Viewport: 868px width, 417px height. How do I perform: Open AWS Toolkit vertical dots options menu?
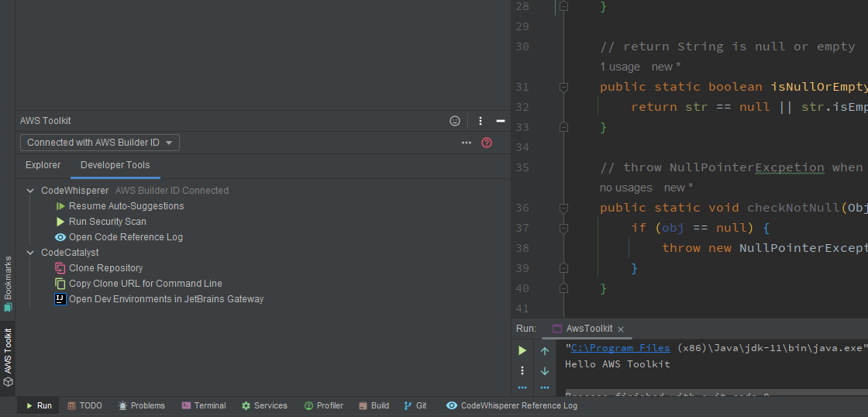(480, 121)
